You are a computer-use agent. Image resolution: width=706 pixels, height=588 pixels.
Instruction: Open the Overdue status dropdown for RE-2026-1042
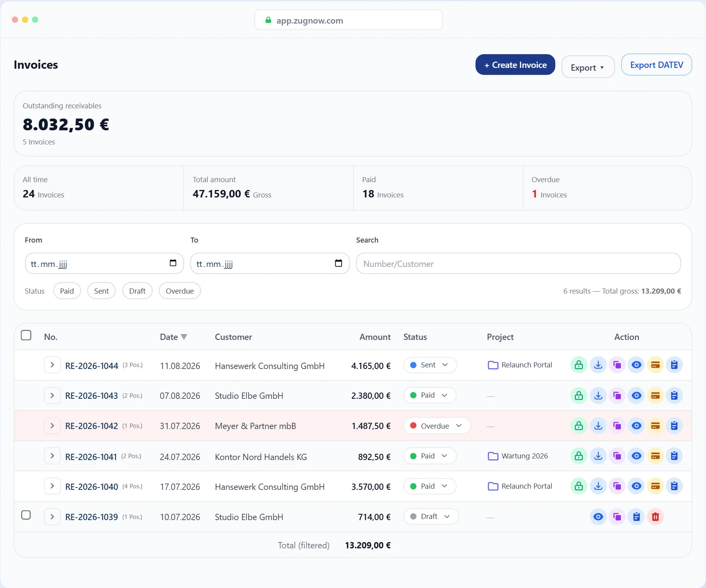coord(437,426)
